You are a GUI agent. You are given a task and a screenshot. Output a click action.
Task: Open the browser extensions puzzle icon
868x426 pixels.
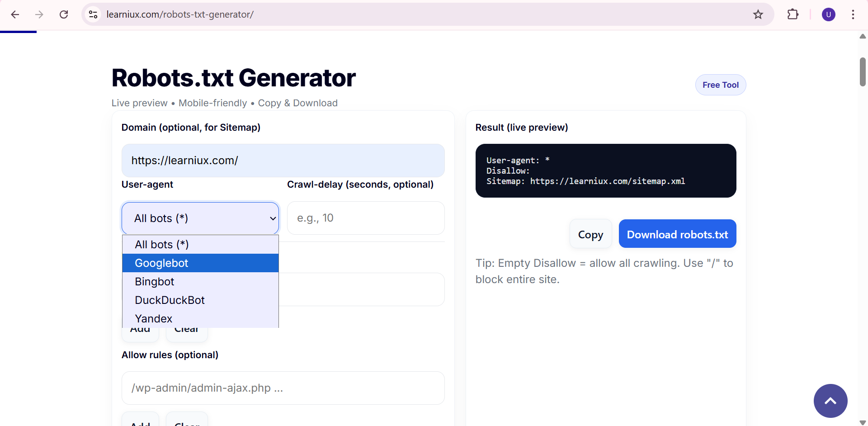click(793, 14)
